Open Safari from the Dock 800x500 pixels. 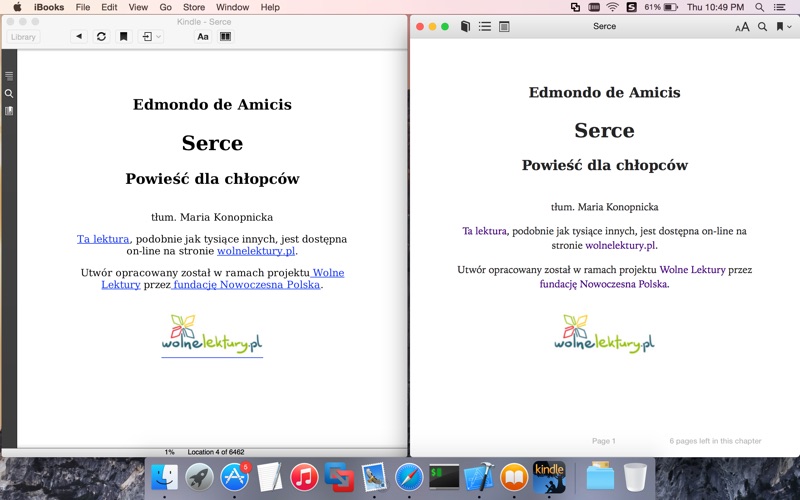point(409,478)
